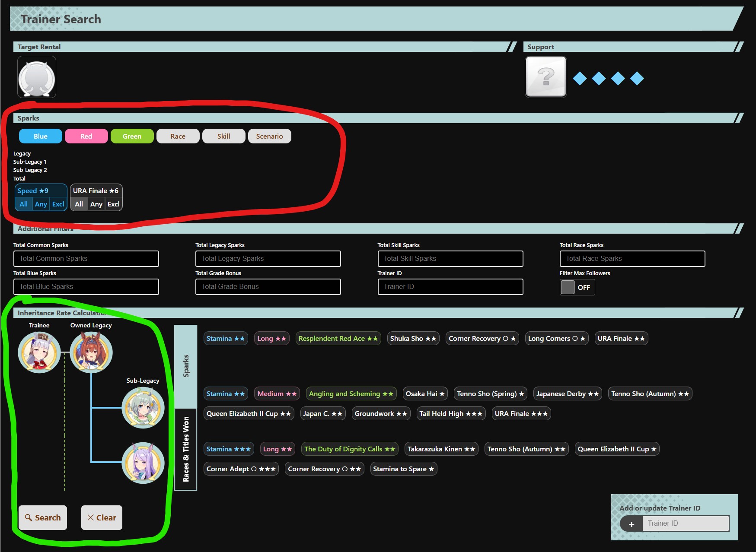Open the Skill sparks selector
The width and height of the screenshot is (756, 552).
click(224, 136)
